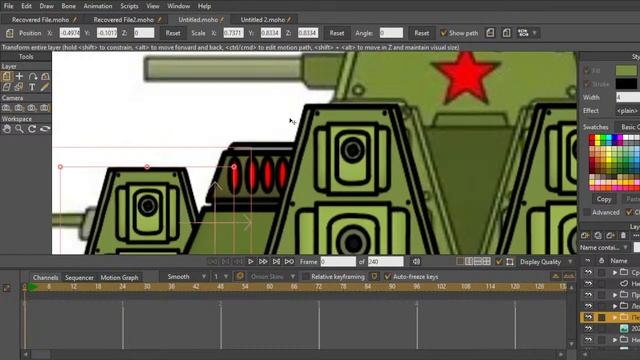
Task: Select the Rotate Workspace tool
Action: [32, 129]
